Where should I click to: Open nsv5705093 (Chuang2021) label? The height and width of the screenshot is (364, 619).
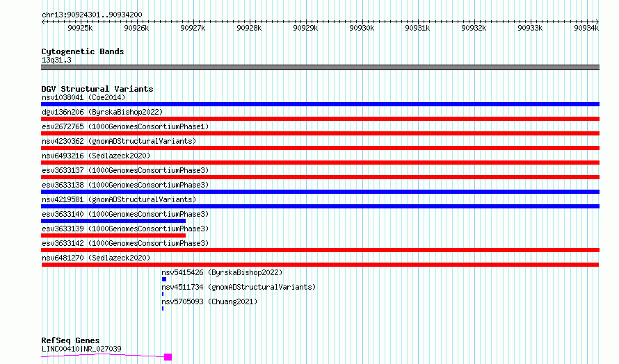[x=209, y=301]
